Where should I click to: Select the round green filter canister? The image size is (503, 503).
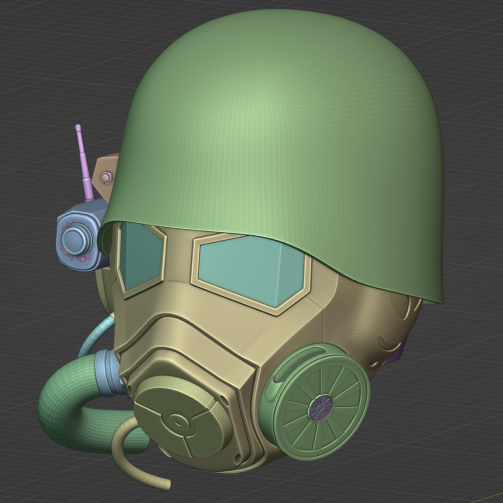tap(315, 402)
